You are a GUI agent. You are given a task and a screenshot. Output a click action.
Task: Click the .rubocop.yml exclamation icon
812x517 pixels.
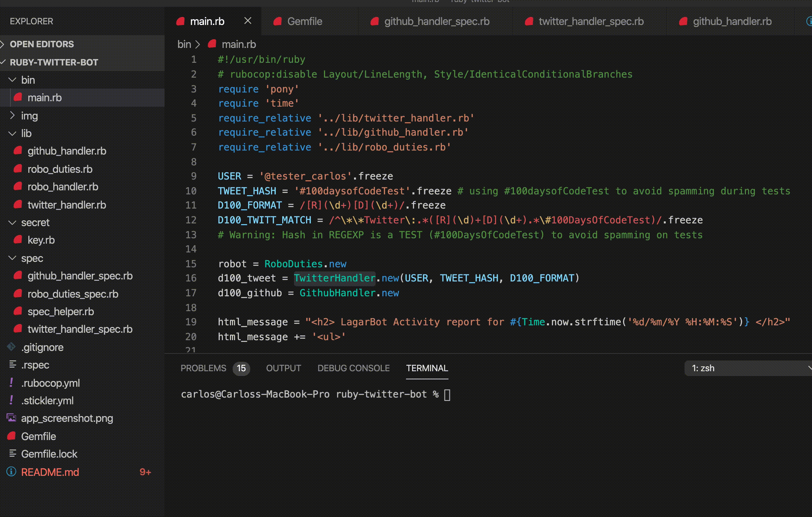pyautogui.click(x=11, y=382)
